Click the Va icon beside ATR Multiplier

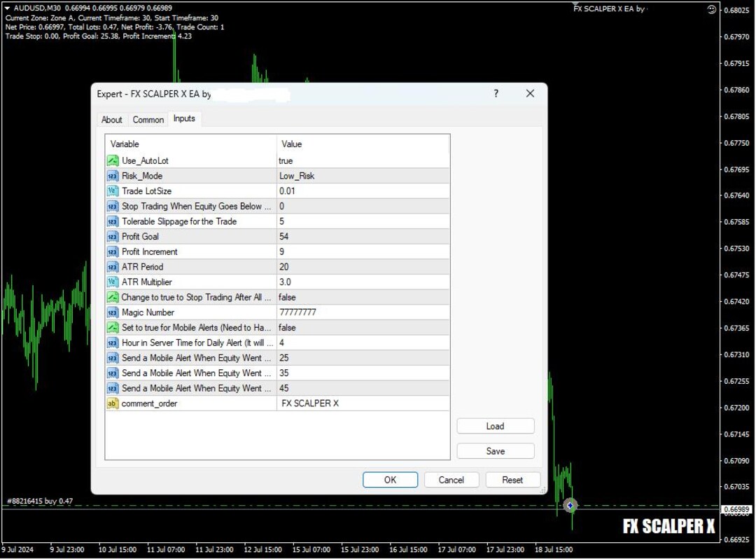[x=113, y=282]
